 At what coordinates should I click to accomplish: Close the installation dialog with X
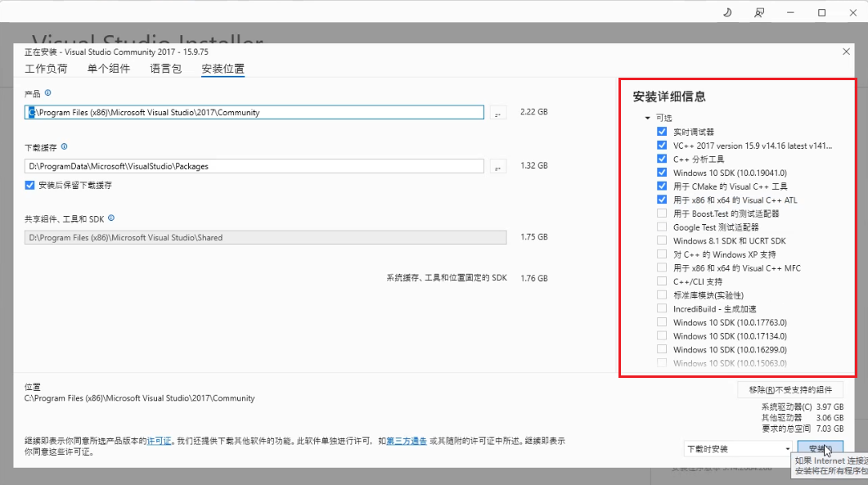click(x=846, y=52)
